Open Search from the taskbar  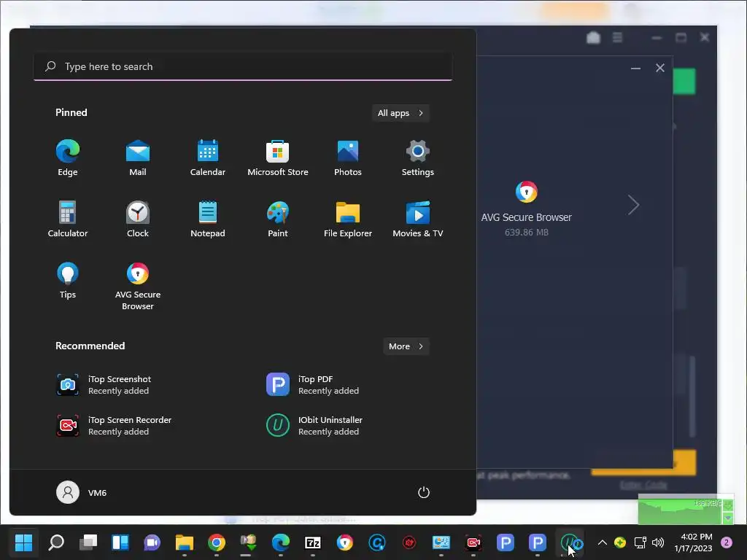(56, 542)
